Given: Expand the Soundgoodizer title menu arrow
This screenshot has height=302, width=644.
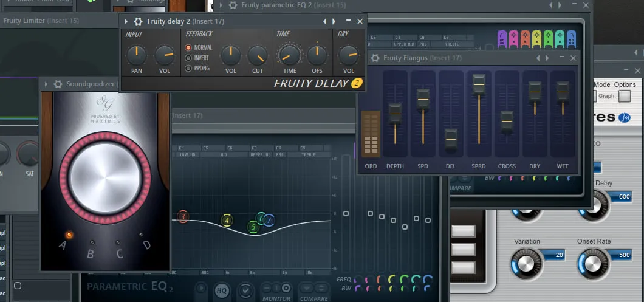Looking at the screenshot, I should (x=46, y=84).
